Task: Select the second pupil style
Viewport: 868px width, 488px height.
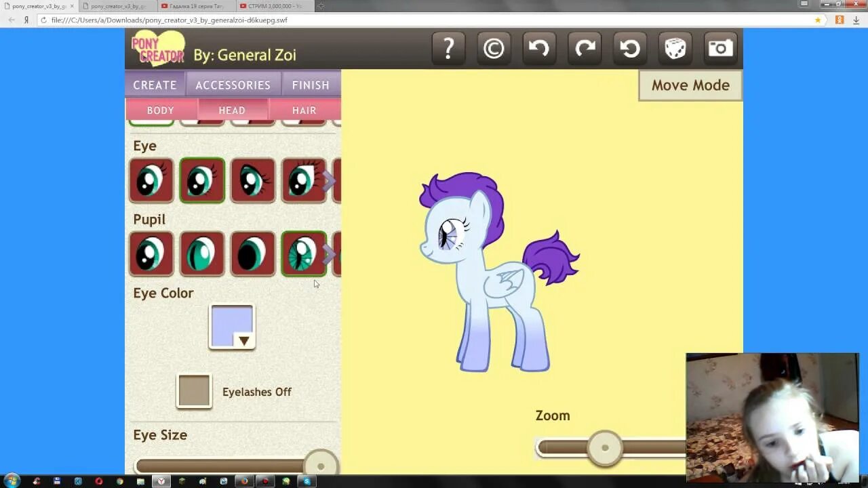Action: click(202, 254)
